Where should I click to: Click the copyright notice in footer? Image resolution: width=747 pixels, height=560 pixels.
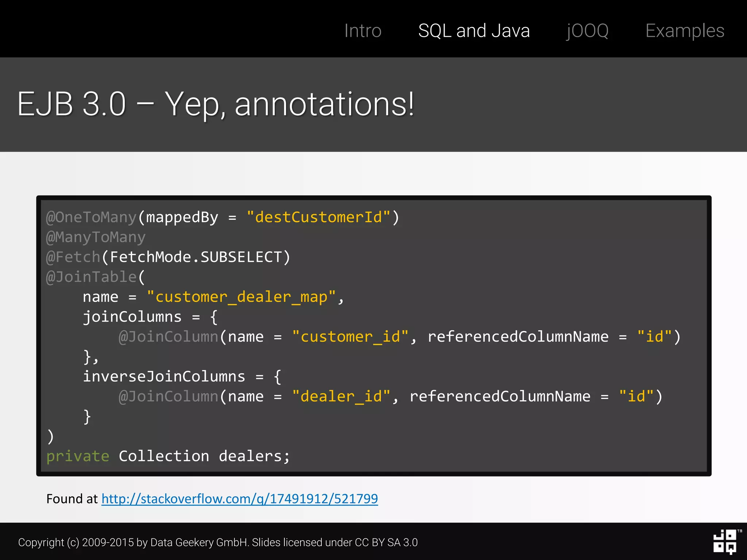(218, 542)
